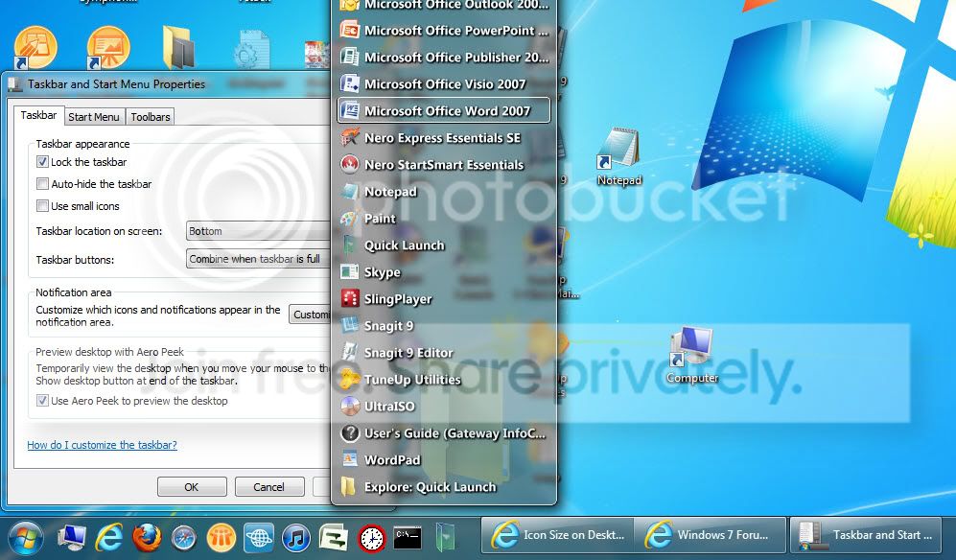Image resolution: width=956 pixels, height=560 pixels.
Task: Choose Notepad from the Quick Launch menu
Action: 444,191
